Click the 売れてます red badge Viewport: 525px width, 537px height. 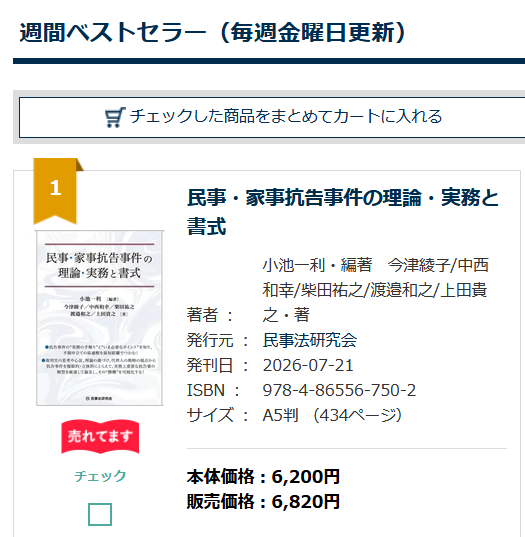click(100, 437)
